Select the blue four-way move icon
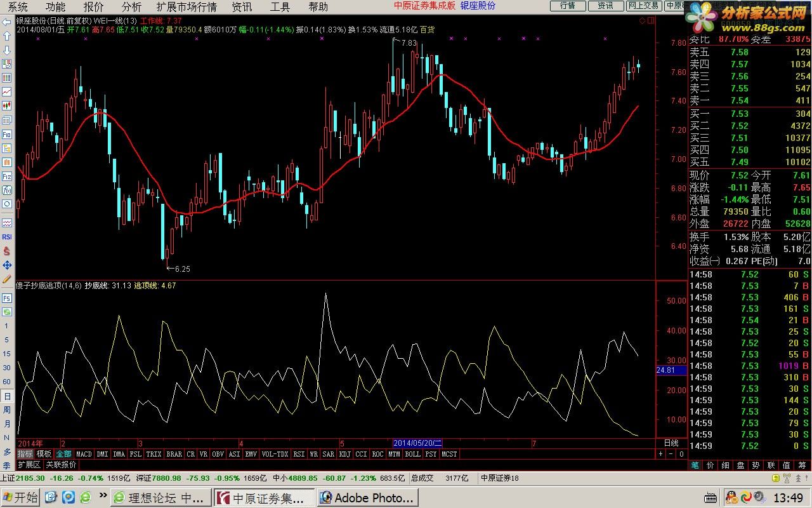Image resolution: width=812 pixels, height=508 pixels. coord(7,265)
